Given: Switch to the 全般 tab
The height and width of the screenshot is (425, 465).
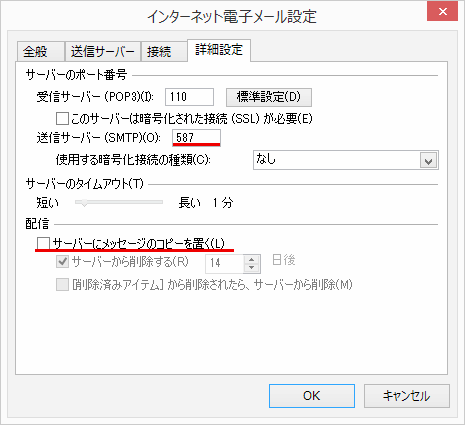Looking at the screenshot, I should pyautogui.click(x=40, y=52).
